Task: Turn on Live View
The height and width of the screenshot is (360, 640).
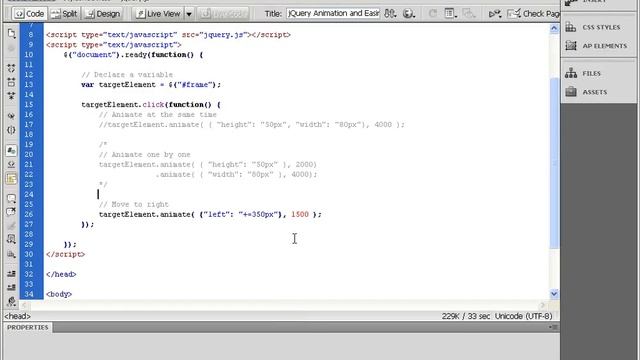Action: click(158, 13)
